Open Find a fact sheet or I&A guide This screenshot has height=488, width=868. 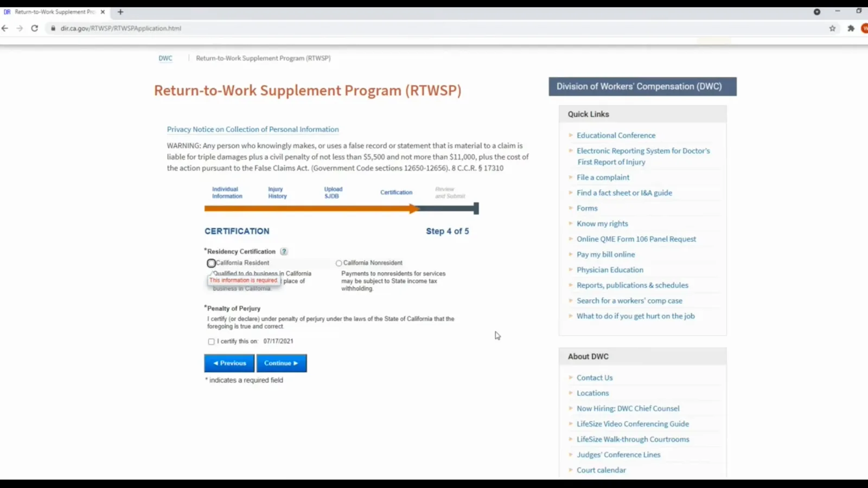pos(624,192)
